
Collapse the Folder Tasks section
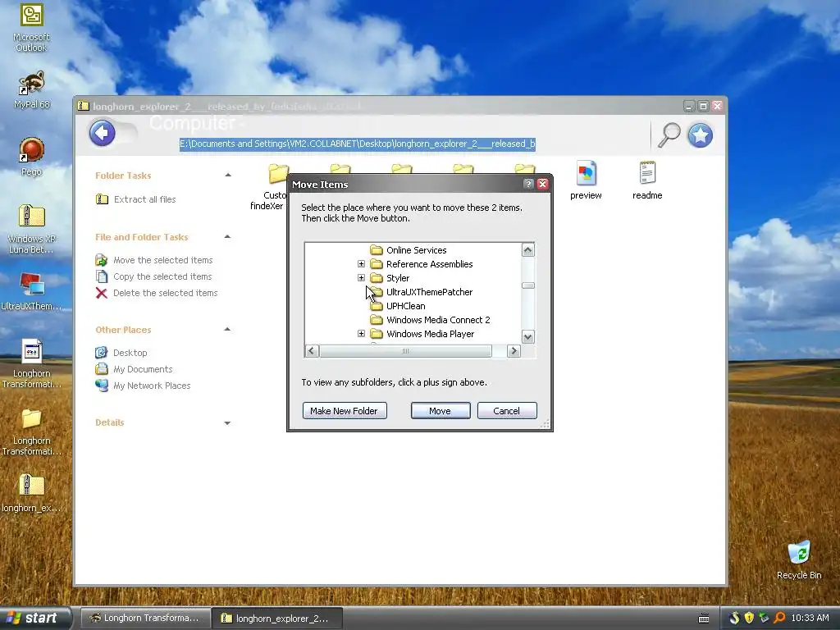(228, 176)
